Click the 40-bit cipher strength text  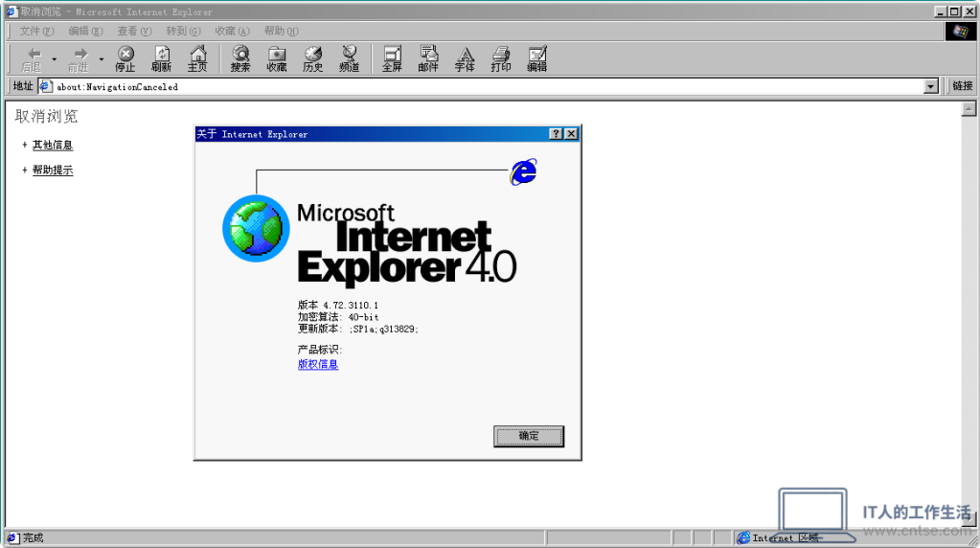click(x=363, y=317)
